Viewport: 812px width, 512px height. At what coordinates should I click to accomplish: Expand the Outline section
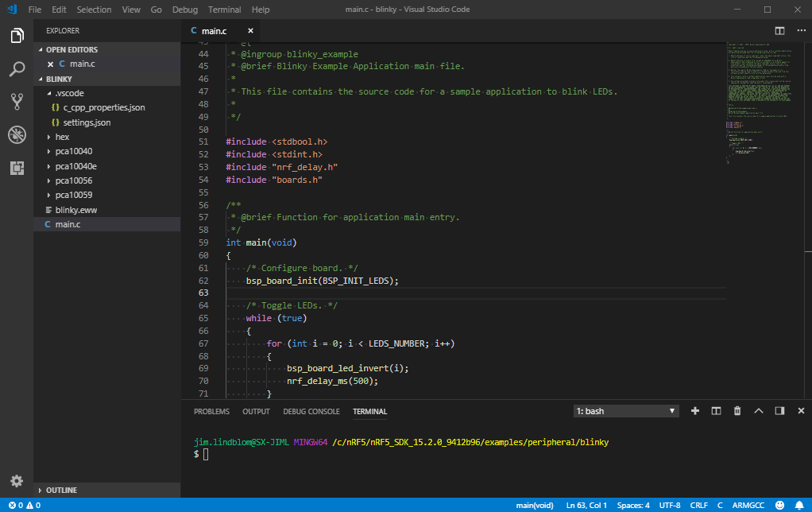pos(106,491)
